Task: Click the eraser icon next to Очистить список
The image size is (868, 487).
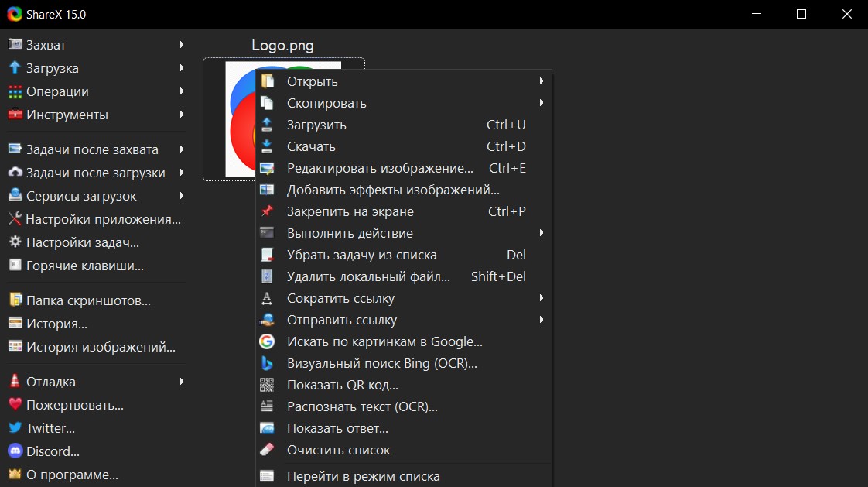Action: [x=267, y=450]
